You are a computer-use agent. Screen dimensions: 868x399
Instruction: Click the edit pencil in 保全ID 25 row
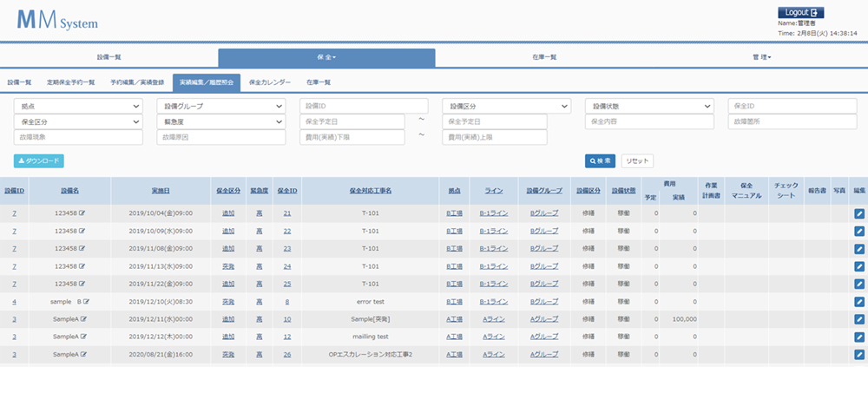858,285
